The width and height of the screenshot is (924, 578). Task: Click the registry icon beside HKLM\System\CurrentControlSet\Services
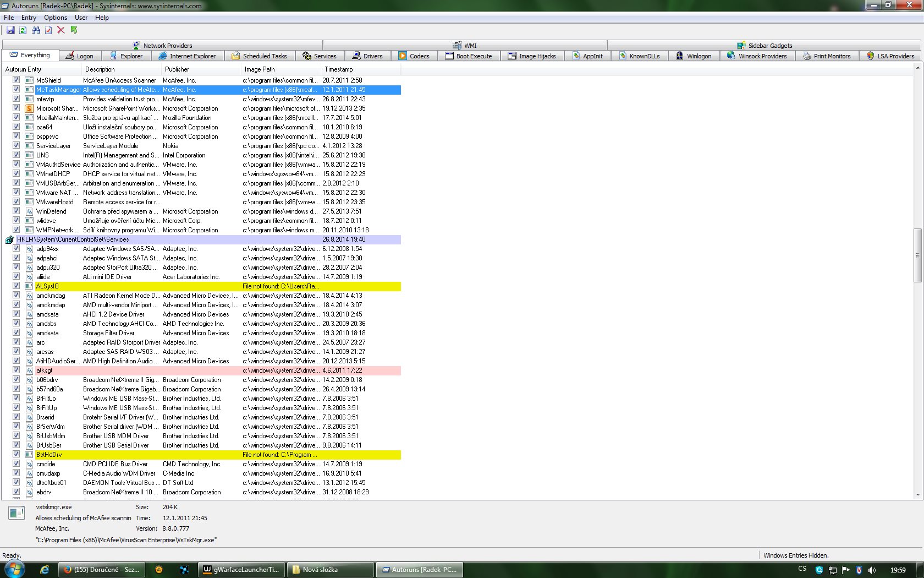coord(9,239)
